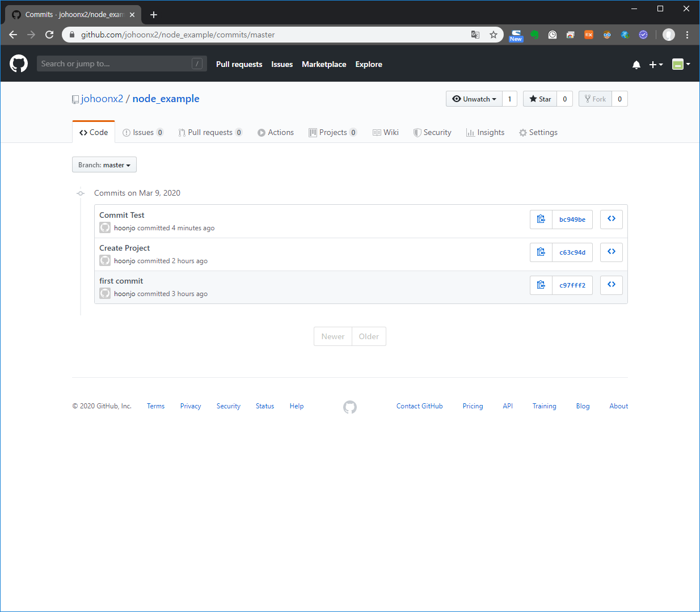Open the repository Settings tab
This screenshot has width=700, height=612.
(538, 132)
